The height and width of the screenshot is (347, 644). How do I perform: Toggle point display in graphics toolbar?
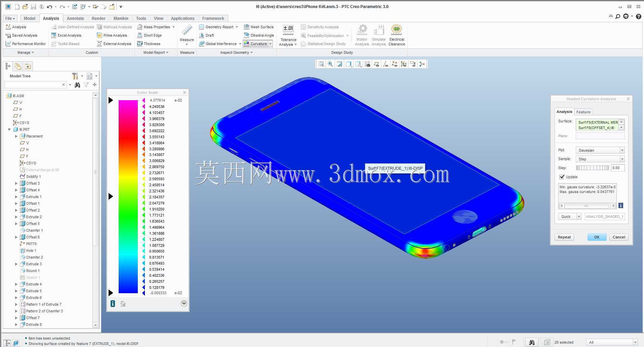(395, 64)
